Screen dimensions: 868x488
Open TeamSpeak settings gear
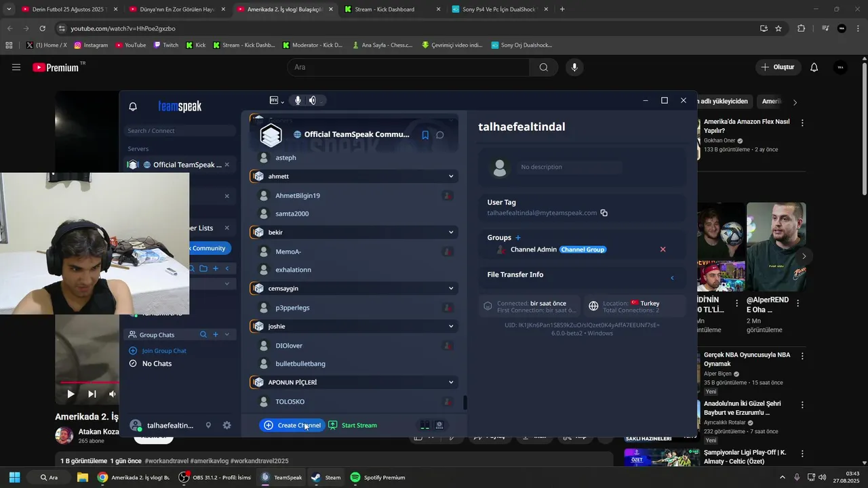pyautogui.click(x=226, y=426)
